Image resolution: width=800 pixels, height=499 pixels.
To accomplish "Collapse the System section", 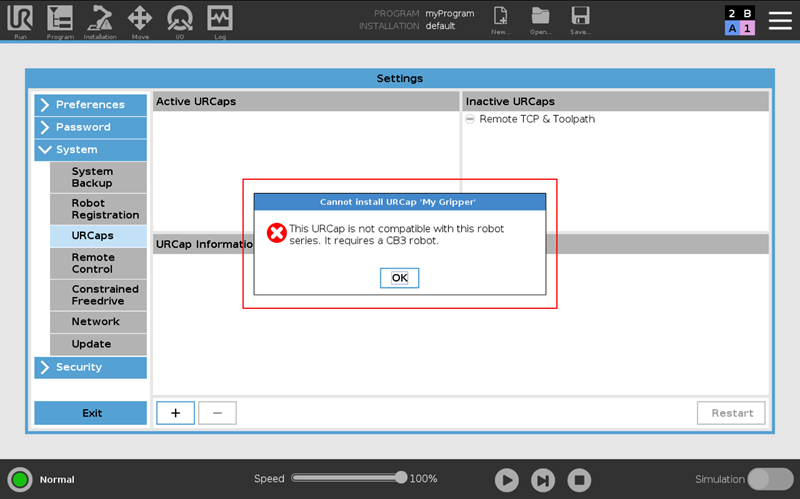I will coord(90,149).
